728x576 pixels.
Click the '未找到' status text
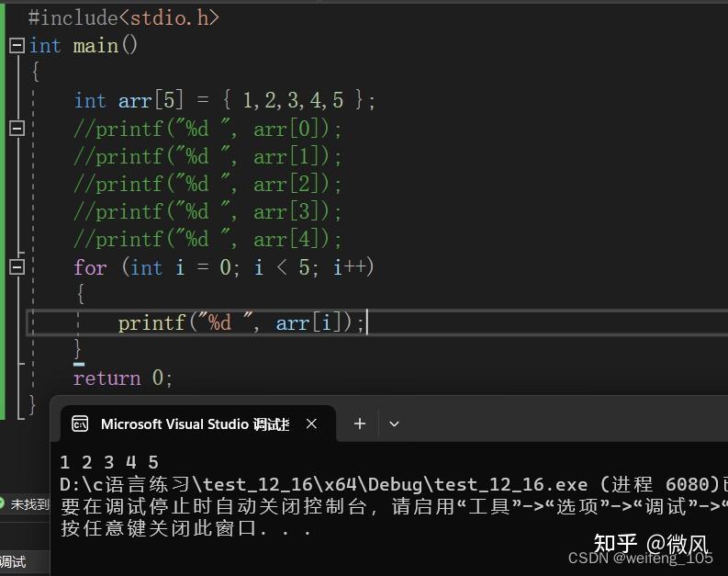pos(29,504)
